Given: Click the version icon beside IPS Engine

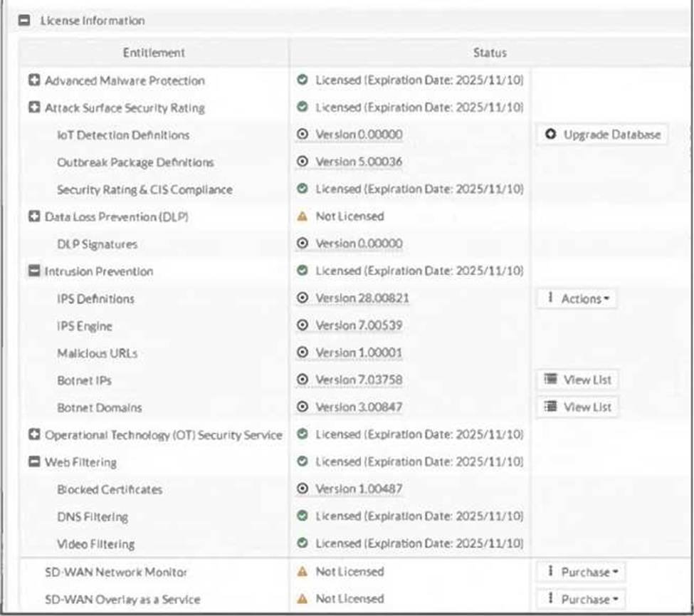Looking at the screenshot, I should [x=303, y=325].
